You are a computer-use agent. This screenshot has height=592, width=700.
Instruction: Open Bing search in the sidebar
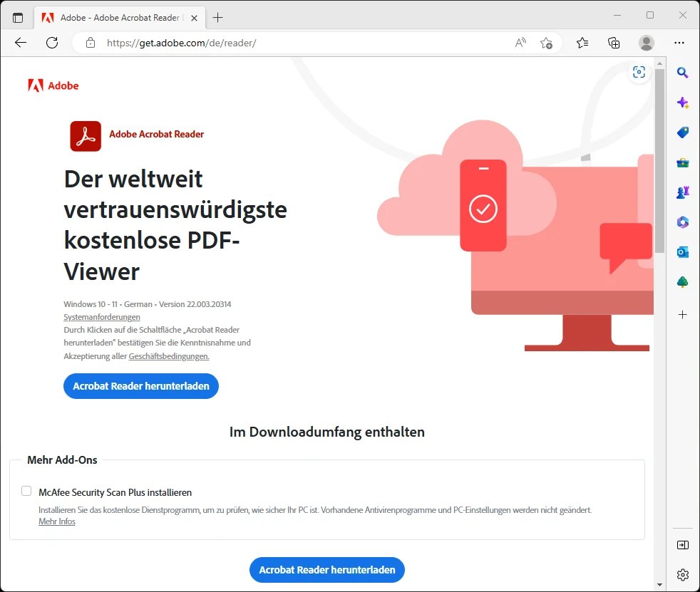point(683,73)
